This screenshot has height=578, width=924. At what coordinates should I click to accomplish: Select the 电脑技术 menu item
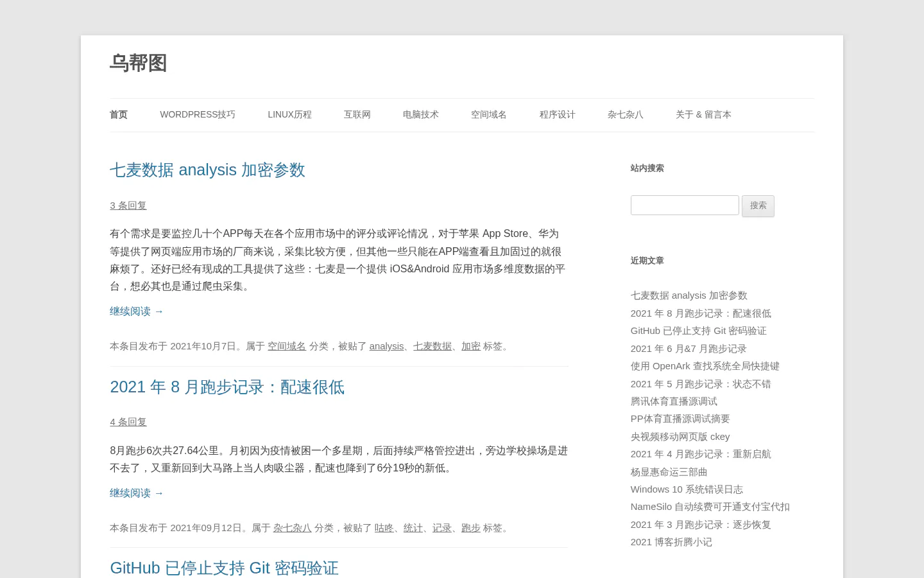(x=421, y=115)
